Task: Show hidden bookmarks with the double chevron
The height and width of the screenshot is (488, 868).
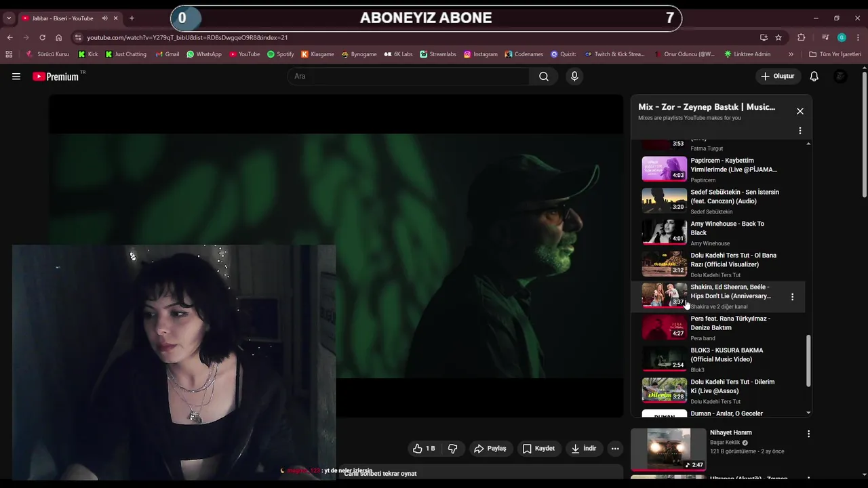Action: click(x=791, y=54)
